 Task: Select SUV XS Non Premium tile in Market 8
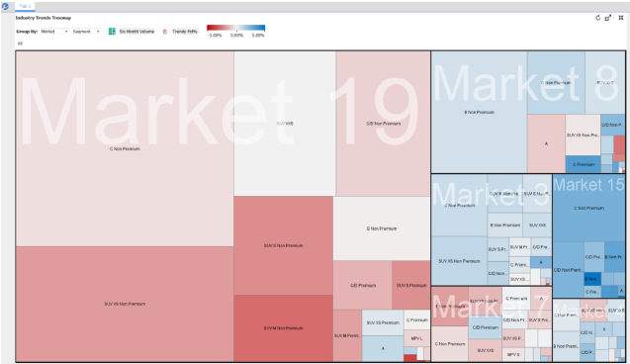583,135
